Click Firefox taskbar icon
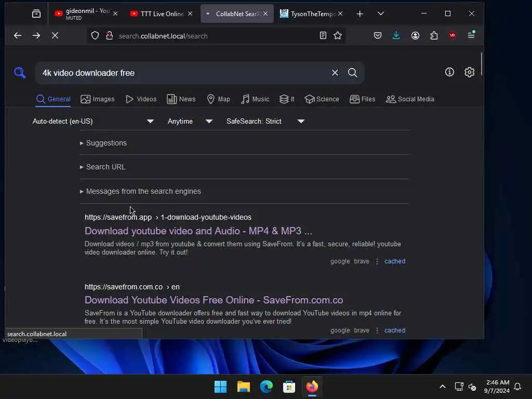The image size is (532, 399). click(312, 387)
